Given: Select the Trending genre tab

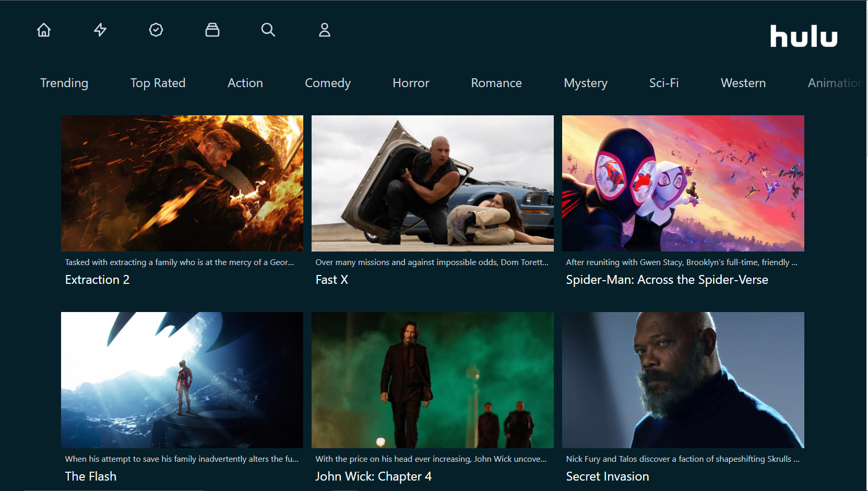Looking at the screenshot, I should click(64, 83).
